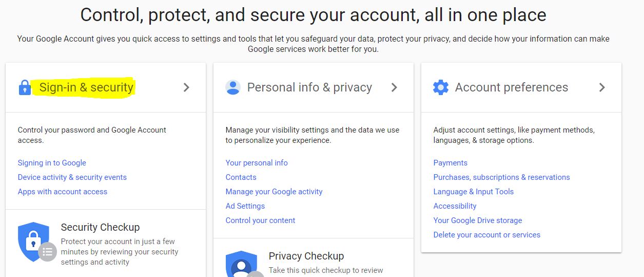Image resolution: width=644 pixels, height=277 pixels.
Task: Expand Account preferences chevron arrow
Action: (602, 87)
